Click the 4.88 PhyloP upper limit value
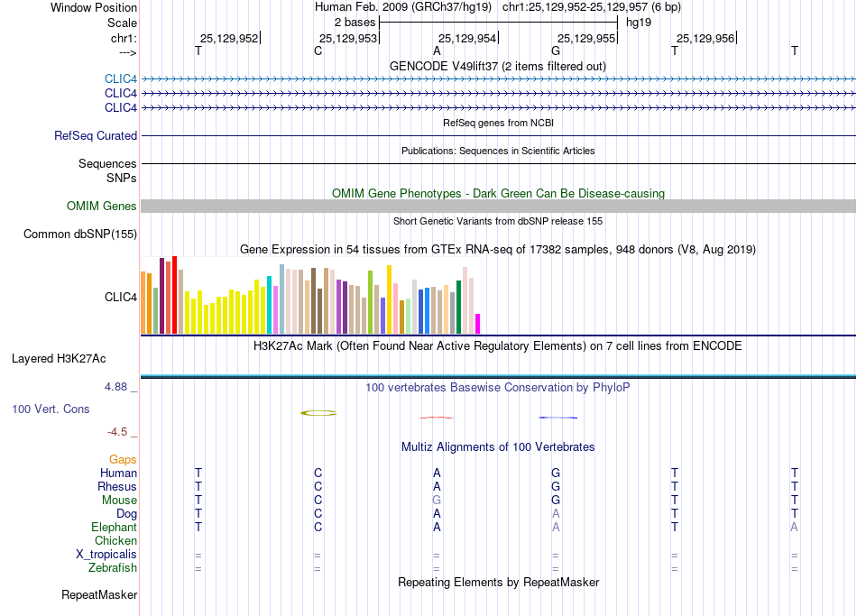The height and width of the screenshot is (616, 857). point(115,387)
